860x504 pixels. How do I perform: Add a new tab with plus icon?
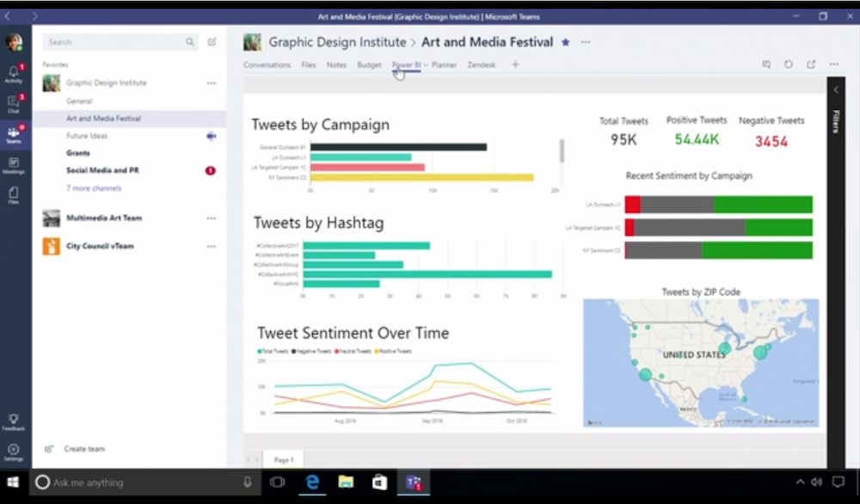(515, 65)
